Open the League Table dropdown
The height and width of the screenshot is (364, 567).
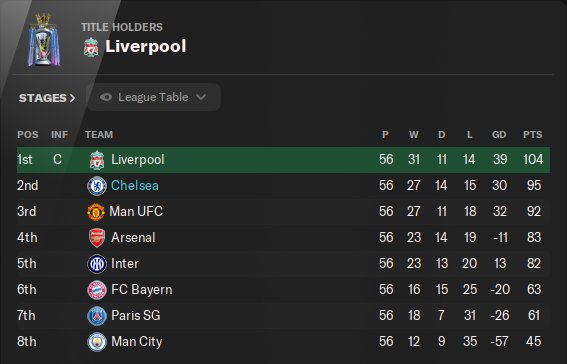[154, 97]
